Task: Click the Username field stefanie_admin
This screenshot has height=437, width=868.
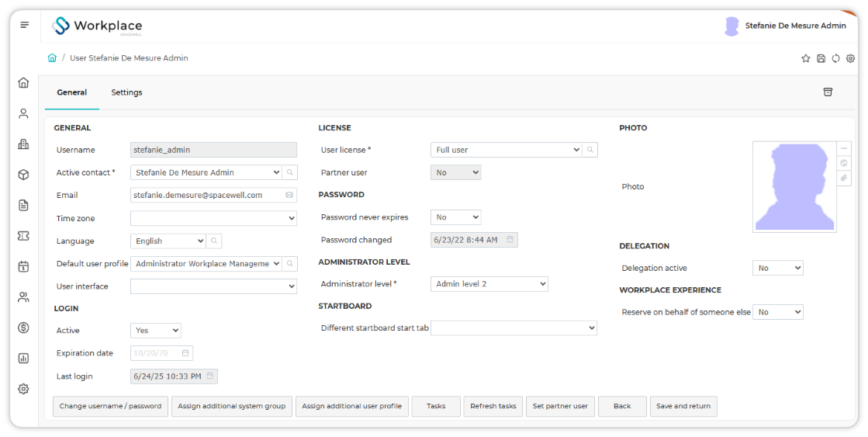Action: 213,150
